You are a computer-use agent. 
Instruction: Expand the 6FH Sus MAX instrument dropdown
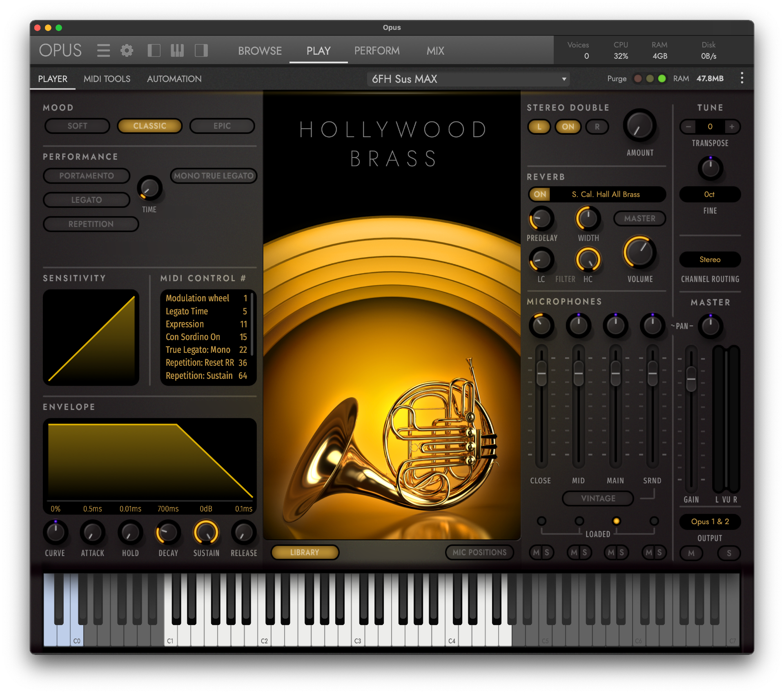[x=468, y=79]
